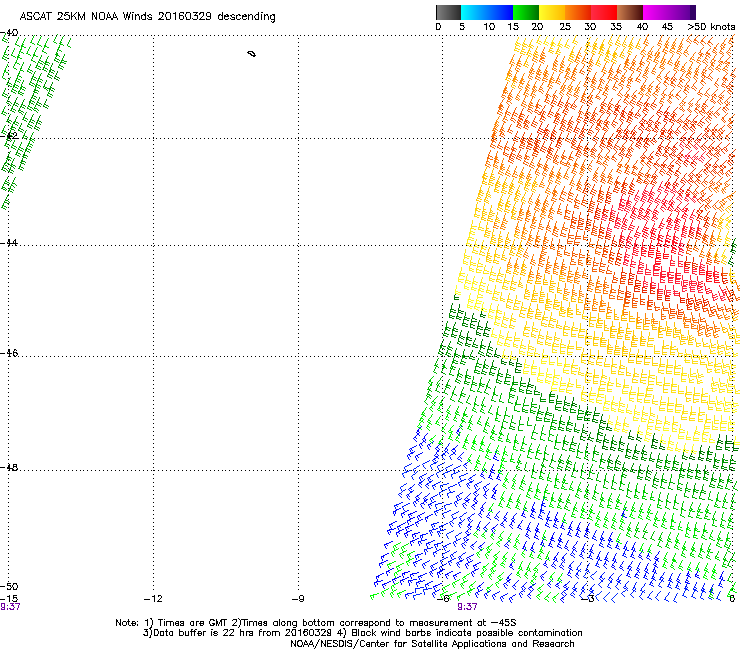Select the dark purple 45–50 legend segment
The image size is (740, 650).
coord(682,12)
